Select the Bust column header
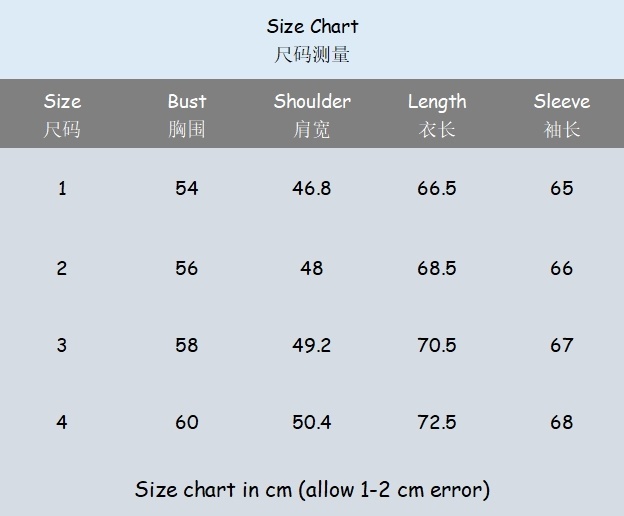Screen dimensions: 624x516 pos(187,102)
